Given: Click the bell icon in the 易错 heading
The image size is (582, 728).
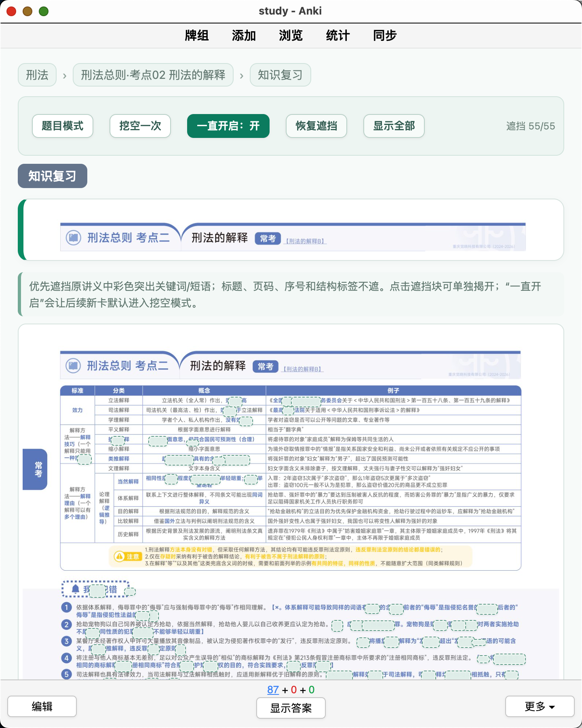Looking at the screenshot, I should coord(76,589).
